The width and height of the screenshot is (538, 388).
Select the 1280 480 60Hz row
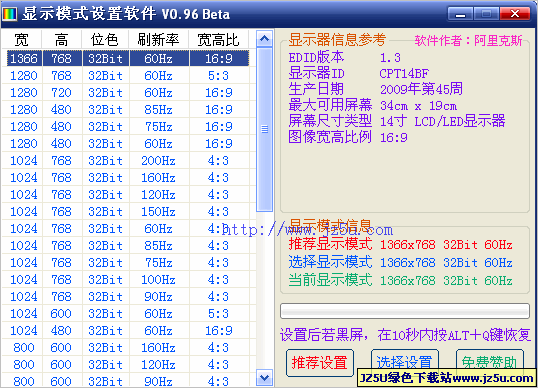(x=128, y=143)
